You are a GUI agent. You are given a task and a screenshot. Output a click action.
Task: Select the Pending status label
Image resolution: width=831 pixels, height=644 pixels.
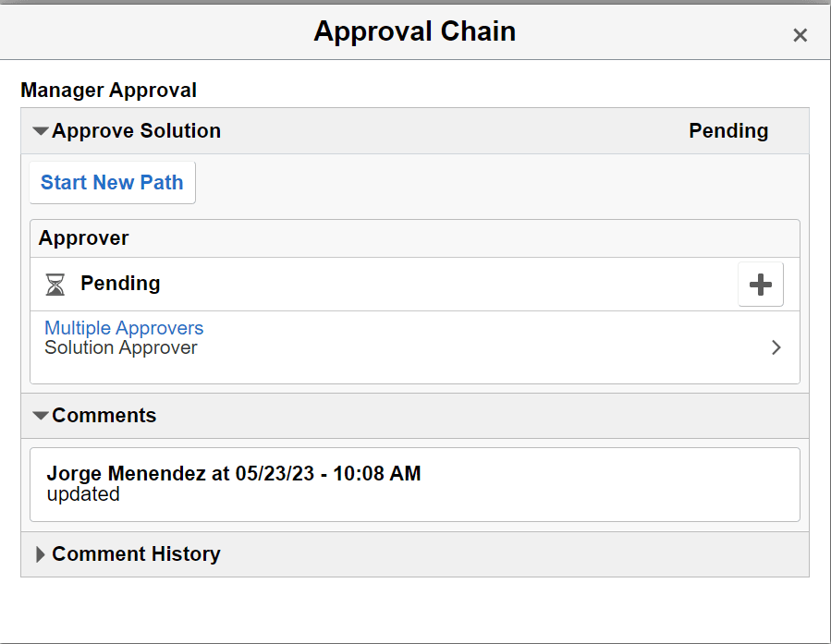728,130
